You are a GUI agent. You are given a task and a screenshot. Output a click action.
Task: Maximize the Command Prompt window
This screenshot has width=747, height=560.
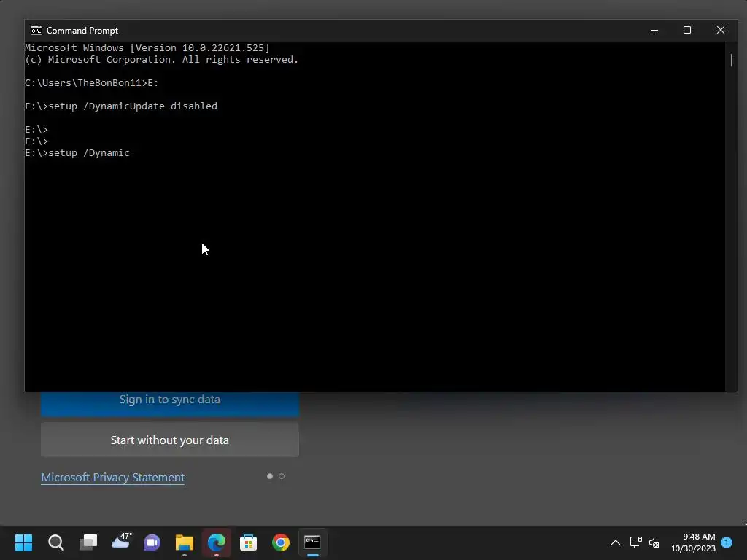[x=687, y=30]
